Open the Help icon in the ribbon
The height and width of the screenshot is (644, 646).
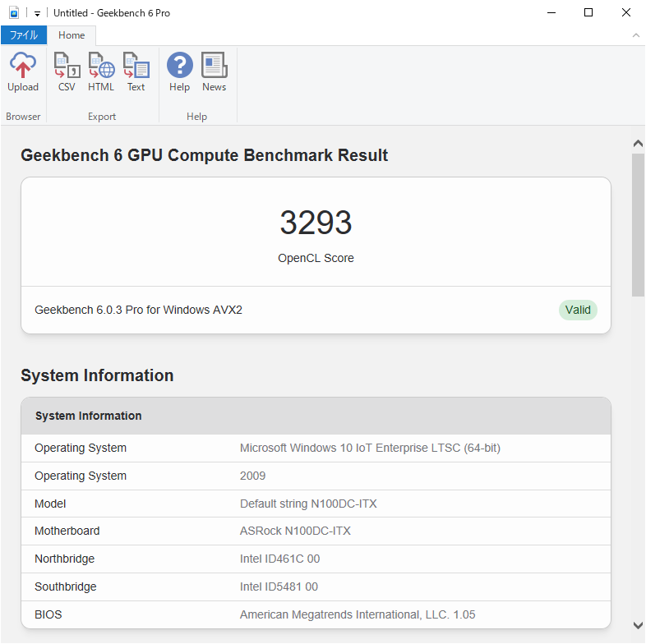180,72
